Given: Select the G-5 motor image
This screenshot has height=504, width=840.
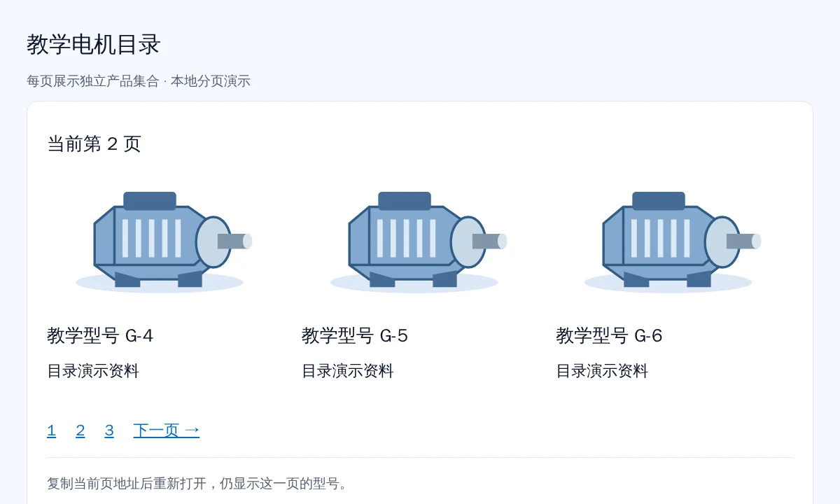Looking at the screenshot, I should click(x=418, y=242).
